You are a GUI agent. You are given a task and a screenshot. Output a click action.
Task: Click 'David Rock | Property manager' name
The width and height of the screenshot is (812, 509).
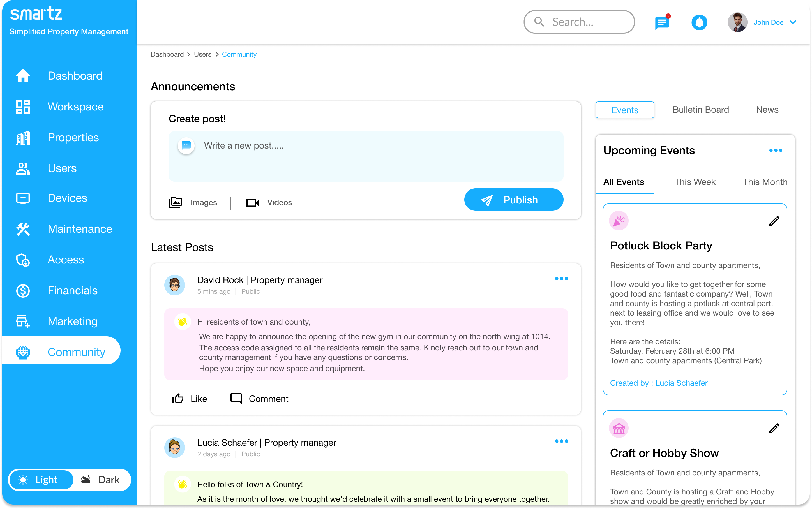(260, 280)
